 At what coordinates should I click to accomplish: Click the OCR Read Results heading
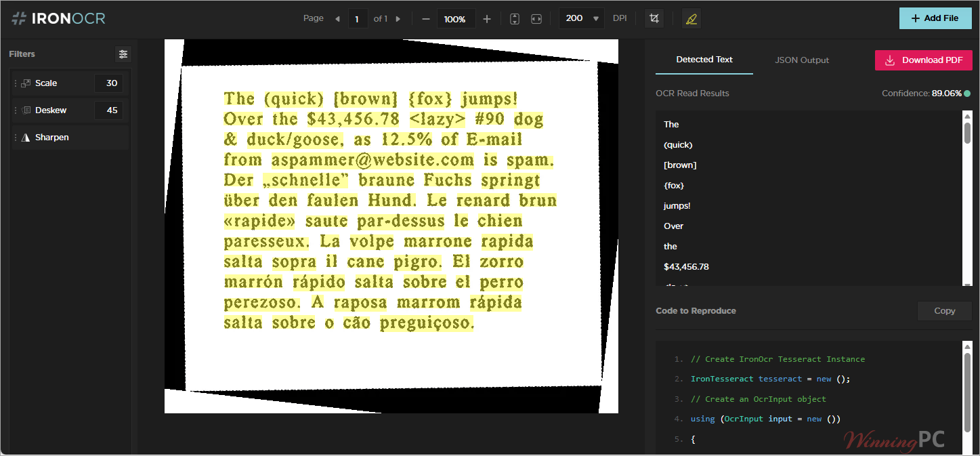pos(692,94)
